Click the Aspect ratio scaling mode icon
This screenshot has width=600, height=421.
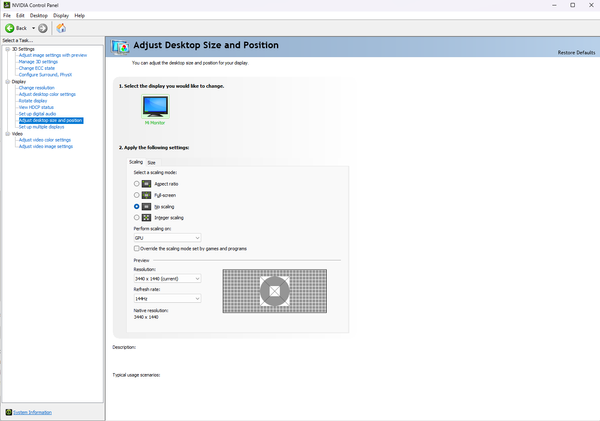tap(146, 184)
